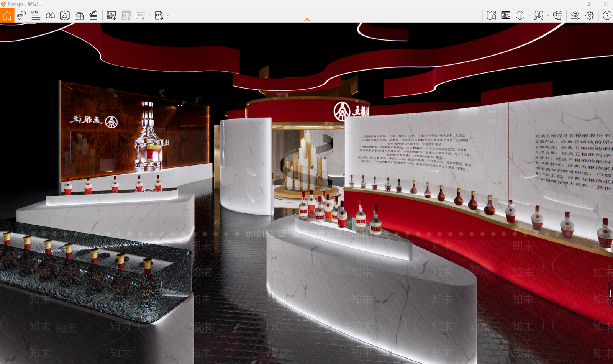Screen dimensions: 613x364
Task: Maximize the Enscape window
Action: pos(588,4)
